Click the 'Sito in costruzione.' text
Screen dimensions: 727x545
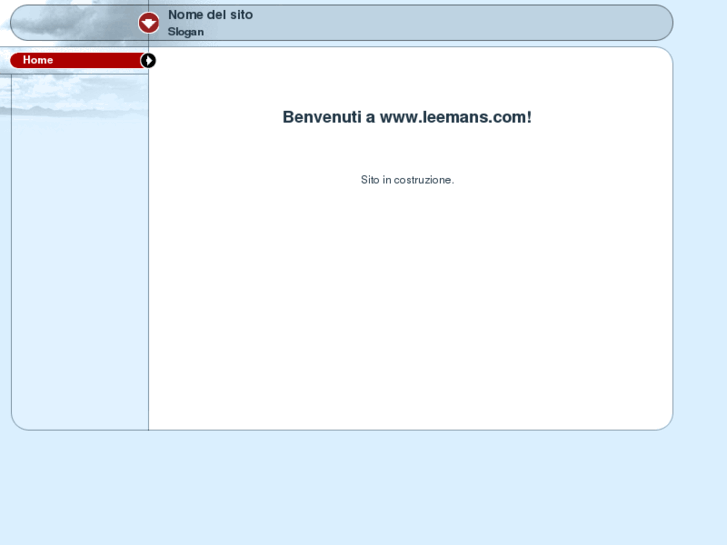coord(408,180)
